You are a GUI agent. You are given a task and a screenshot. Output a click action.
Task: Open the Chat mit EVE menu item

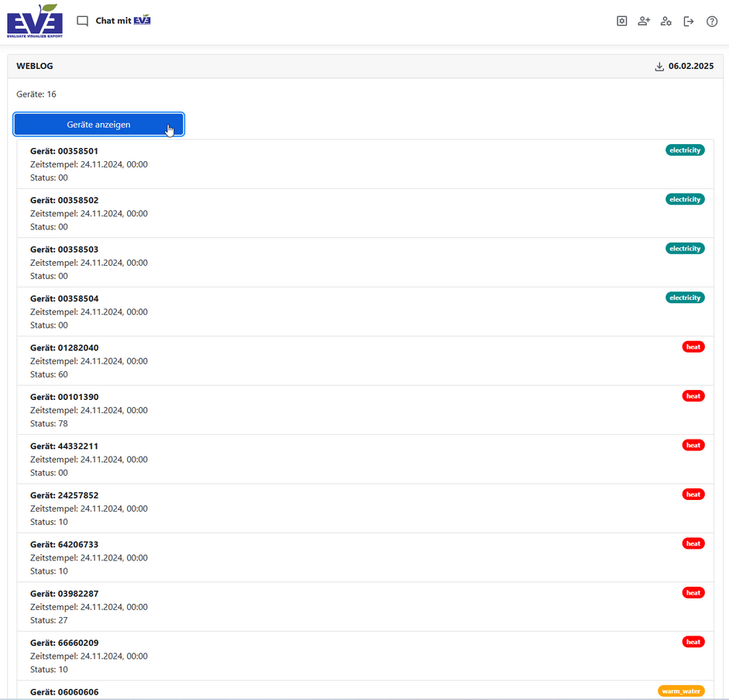coord(122,21)
